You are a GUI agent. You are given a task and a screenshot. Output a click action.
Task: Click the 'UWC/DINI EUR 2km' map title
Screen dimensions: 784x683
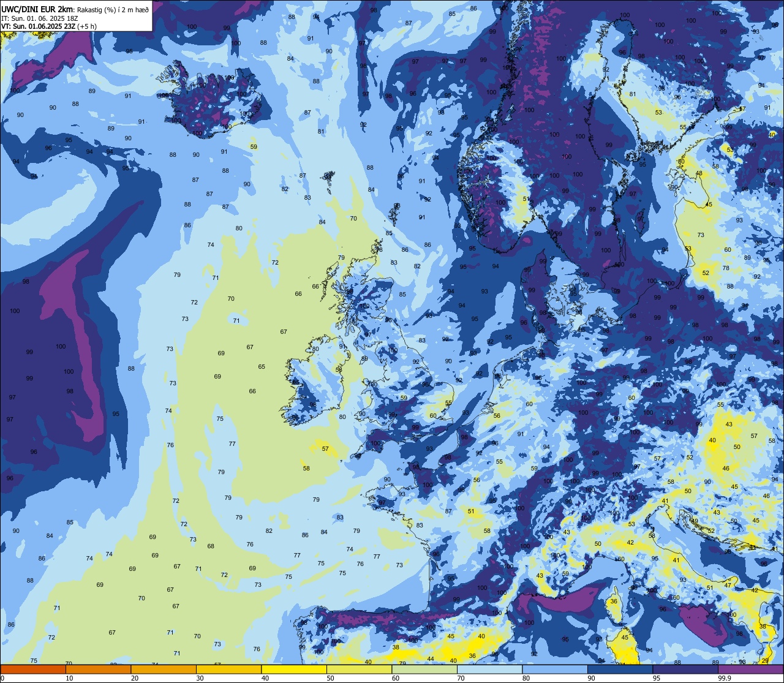(37, 9)
